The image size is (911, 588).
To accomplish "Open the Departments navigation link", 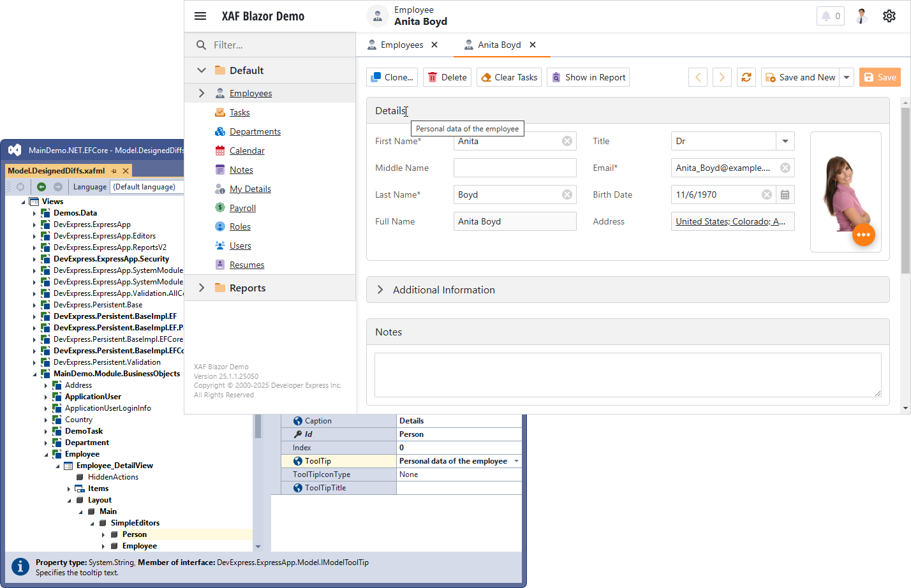I will coord(255,131).
